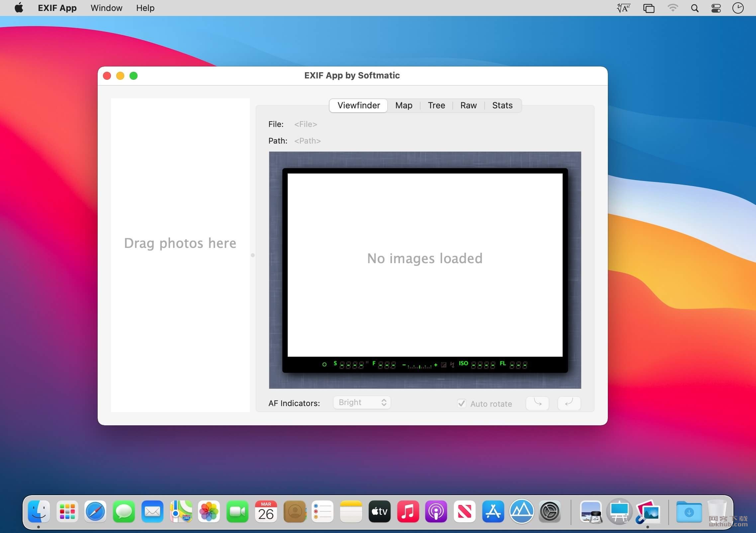756x533 pixels.
Task: Close the EXIF App window
Action: pos(107,76)
